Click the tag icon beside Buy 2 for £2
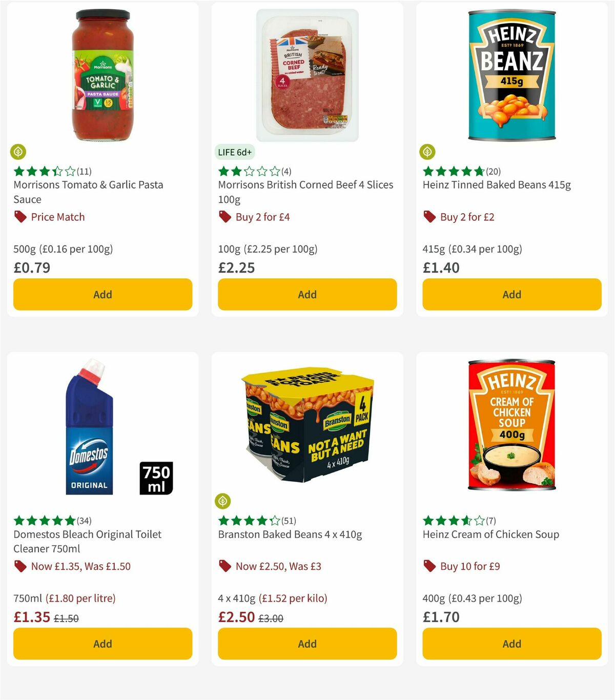Image resolution: width=615 pixels, height=700 pixels. [429, 217]
